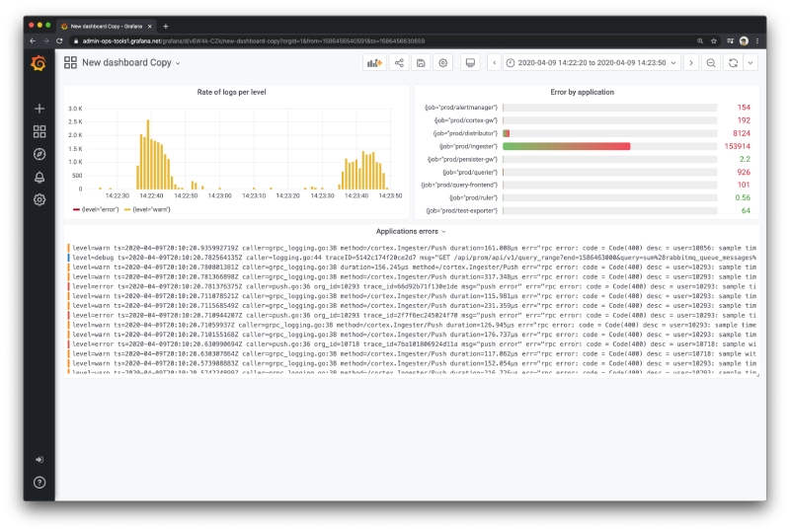Cycle view mode with monitor icon

coord(470,63)
